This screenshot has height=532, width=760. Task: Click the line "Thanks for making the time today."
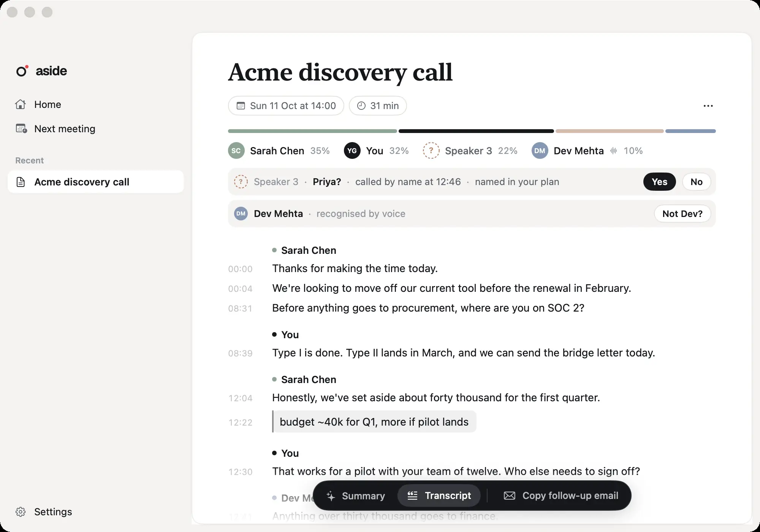point(355,268)
